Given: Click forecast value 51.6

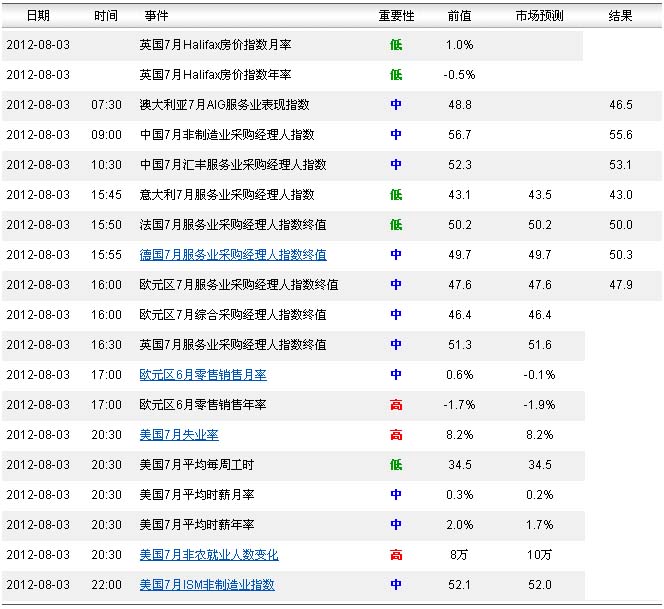Looking at the screenshot, I should click(540, 345).
